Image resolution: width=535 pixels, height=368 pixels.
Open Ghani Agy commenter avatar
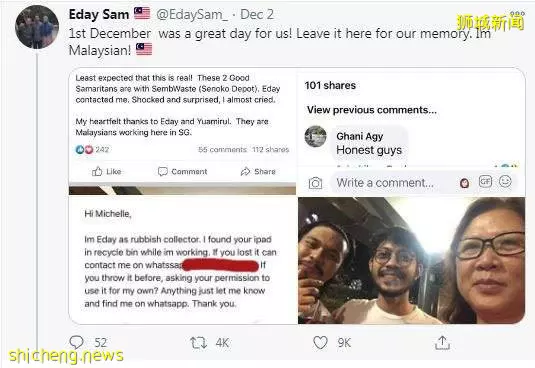point(315,136)
